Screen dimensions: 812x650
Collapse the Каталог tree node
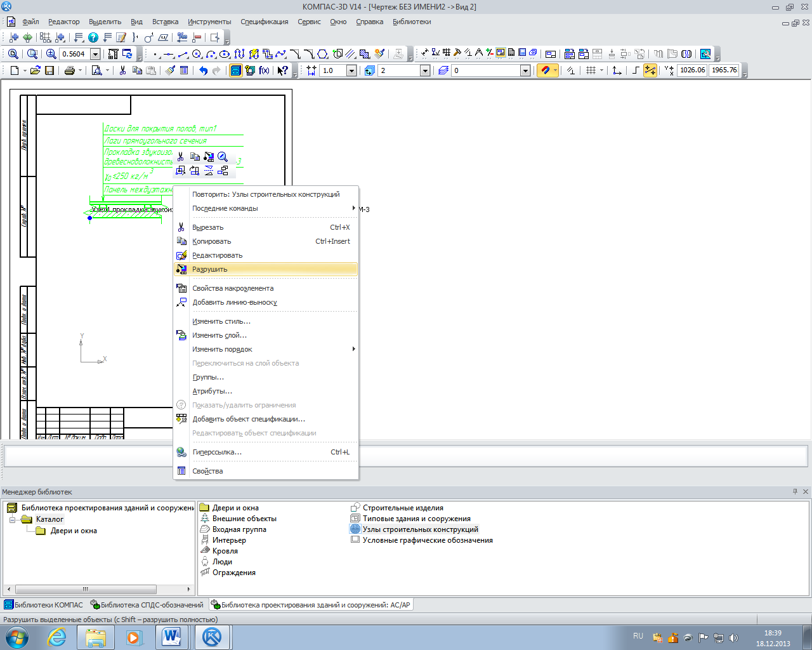(12, 519)
